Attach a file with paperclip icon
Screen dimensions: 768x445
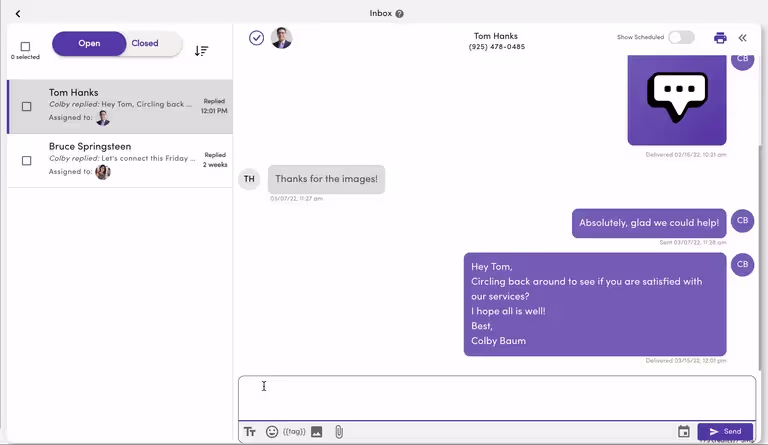point(339,432)
